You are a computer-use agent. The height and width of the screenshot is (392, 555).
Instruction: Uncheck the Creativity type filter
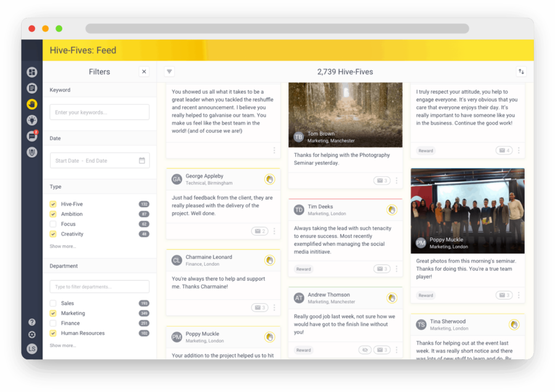click(53, 234)
